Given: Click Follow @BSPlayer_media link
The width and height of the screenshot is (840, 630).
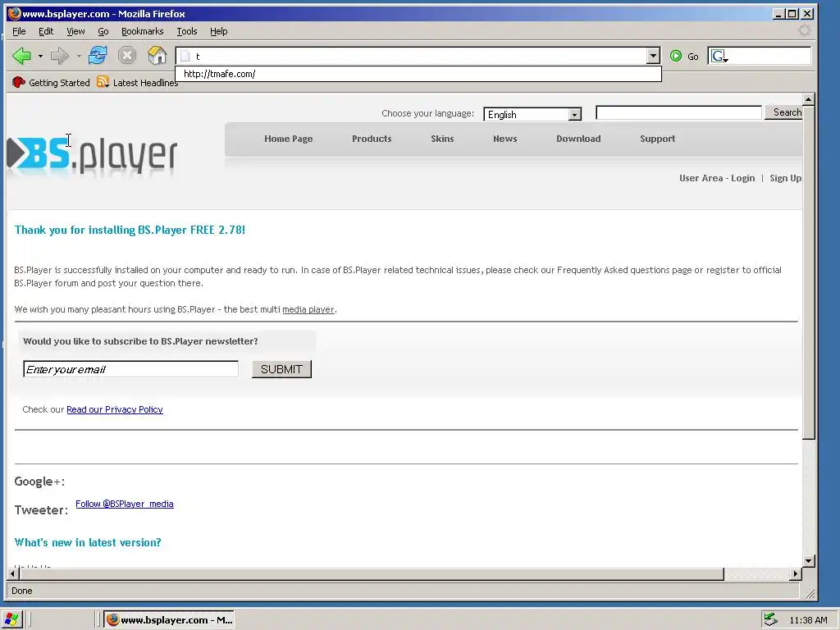Looking at the screenshot, I should click(x=125, y=504).
